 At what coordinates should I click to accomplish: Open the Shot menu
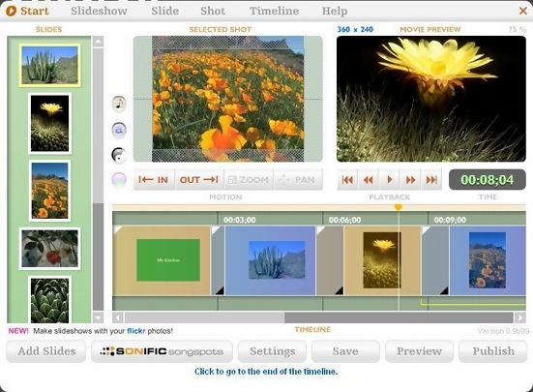point(213,11)
